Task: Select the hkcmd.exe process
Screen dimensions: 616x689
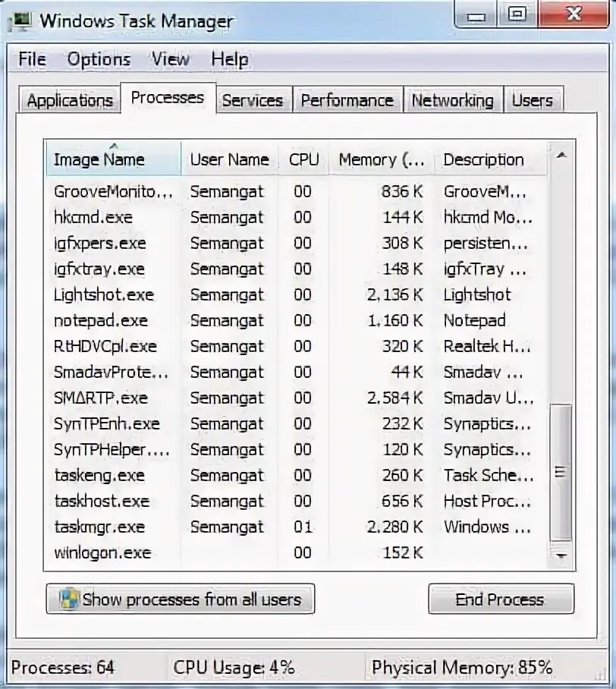Action: [x=297, y=217]
